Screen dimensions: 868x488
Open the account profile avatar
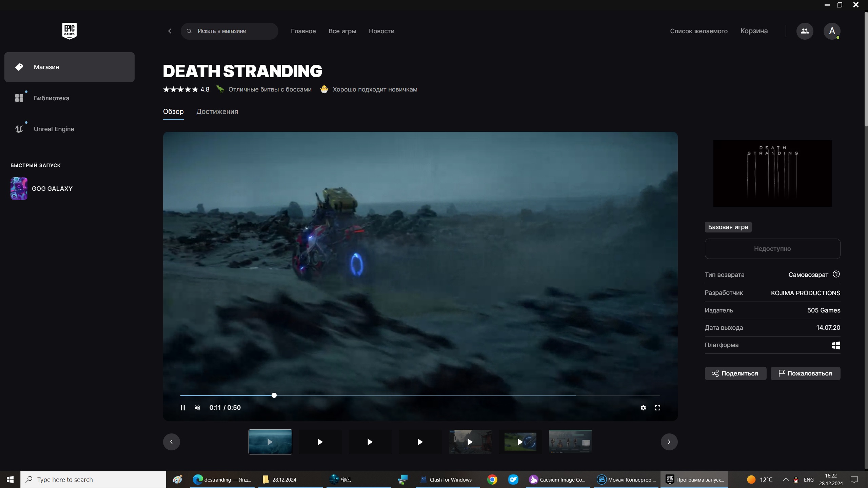(x=832, y=31)
